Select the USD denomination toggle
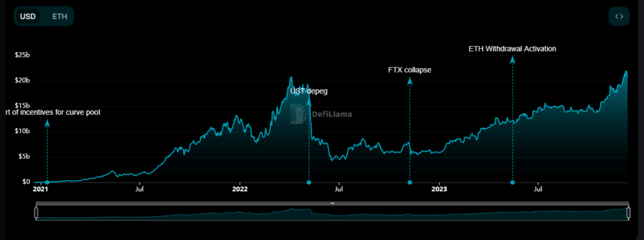 click(x=28, y=16)
